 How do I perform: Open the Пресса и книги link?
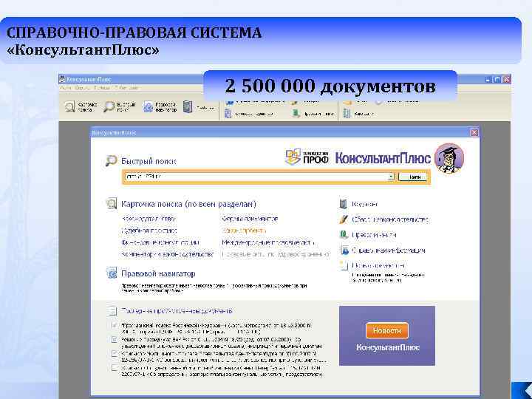coord(374,235)
